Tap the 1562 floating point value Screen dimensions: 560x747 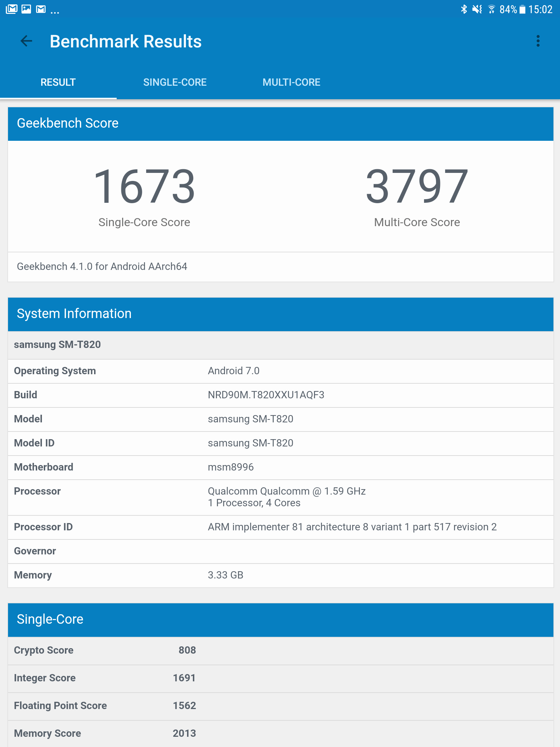point(184,706)
